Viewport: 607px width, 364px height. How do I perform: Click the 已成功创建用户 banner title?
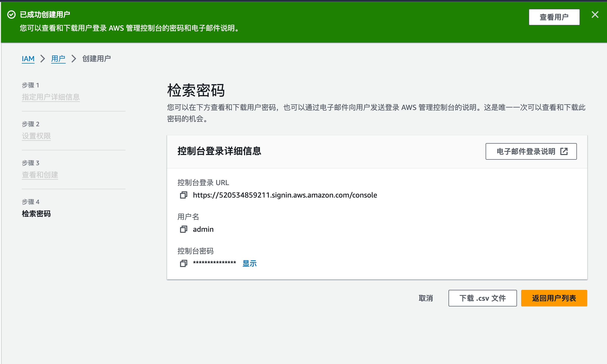click(45, 15)
